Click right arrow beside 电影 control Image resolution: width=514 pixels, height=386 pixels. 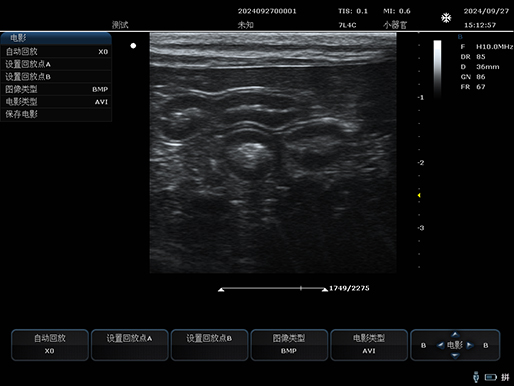470,345
